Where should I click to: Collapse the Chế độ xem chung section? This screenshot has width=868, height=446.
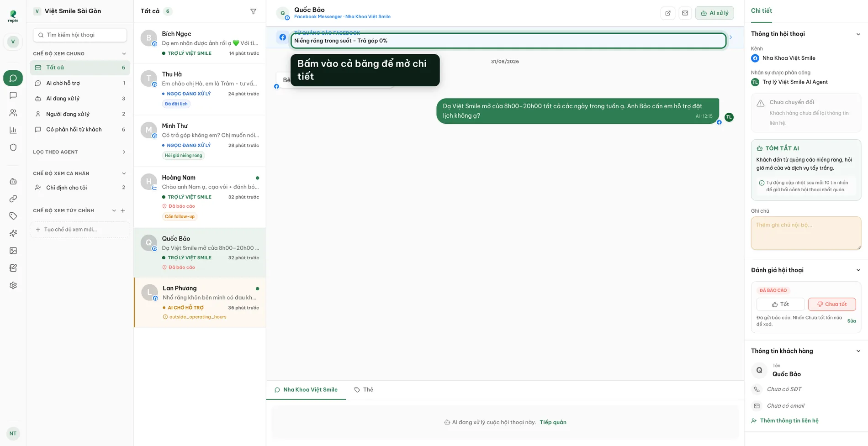tap(124, 54)
